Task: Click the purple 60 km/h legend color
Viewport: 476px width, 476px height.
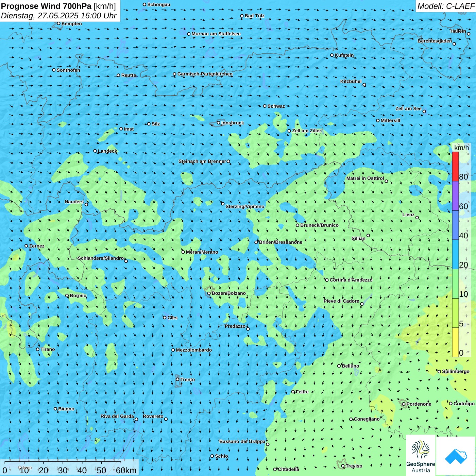Action: (x=455, y=196)
